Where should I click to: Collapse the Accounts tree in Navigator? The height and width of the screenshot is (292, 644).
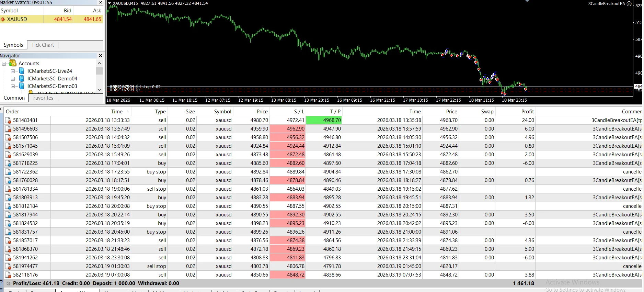[4, 64]
